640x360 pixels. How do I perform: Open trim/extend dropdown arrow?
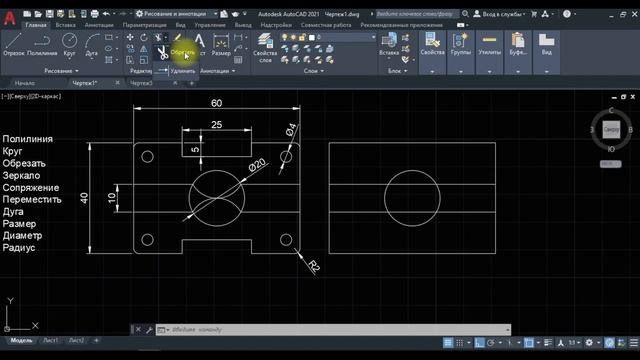165,38
